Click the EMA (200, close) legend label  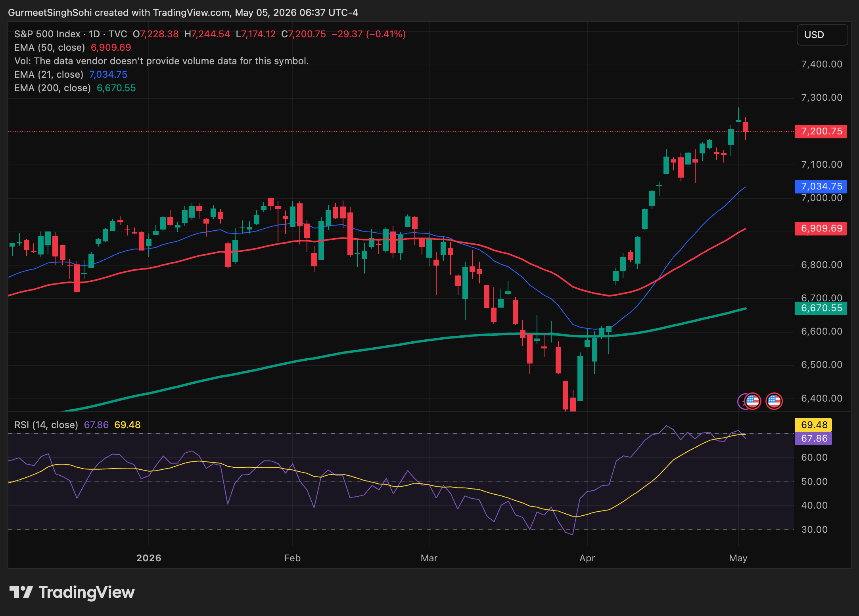(x=52, y=88)
